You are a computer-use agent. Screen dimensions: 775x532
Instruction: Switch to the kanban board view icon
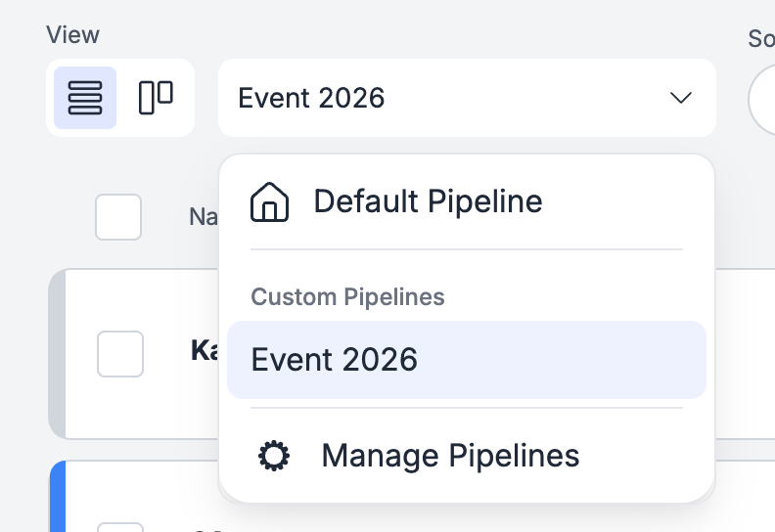(156, 98)
